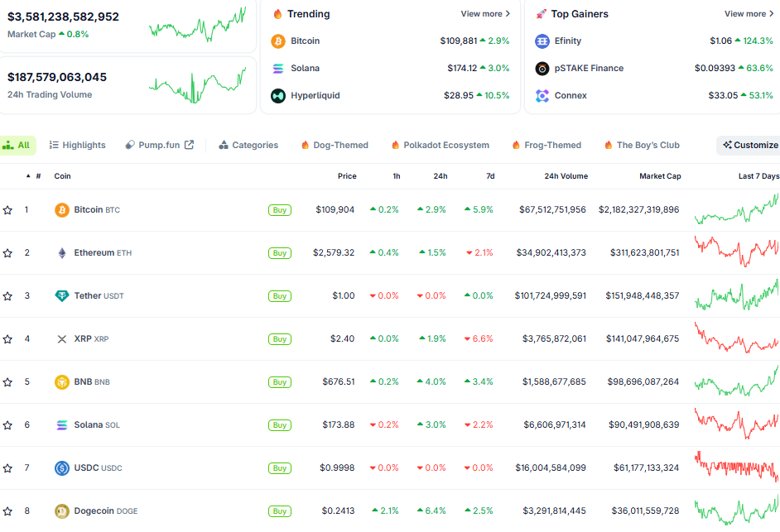Screen dimensions: 780x532
Task: Click Buy button for Tether
Action: [x=280, y=296]
